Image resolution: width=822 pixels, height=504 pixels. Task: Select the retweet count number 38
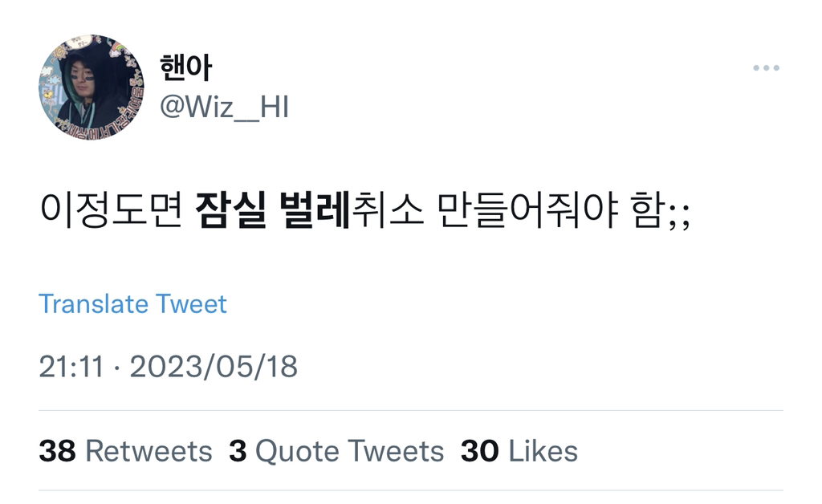pos(57,451)
